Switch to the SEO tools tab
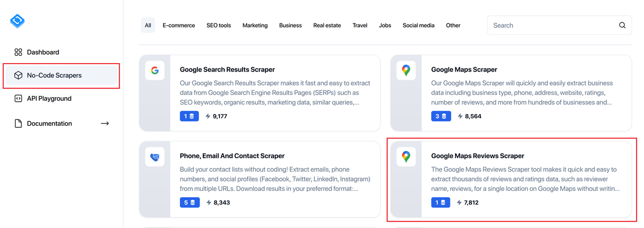The height and width of the screenshot is (228, 644). click(218, 25)
